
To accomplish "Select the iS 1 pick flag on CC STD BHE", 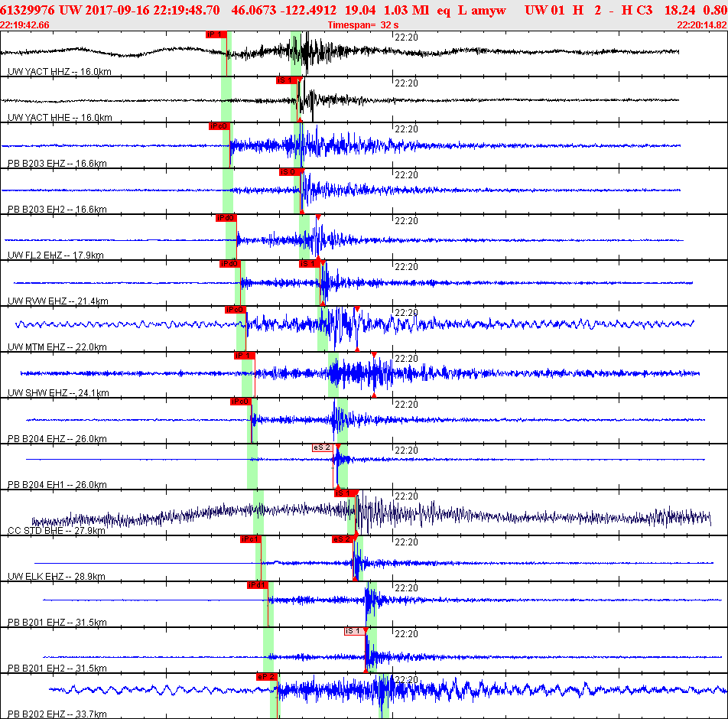I will (345, 493).
